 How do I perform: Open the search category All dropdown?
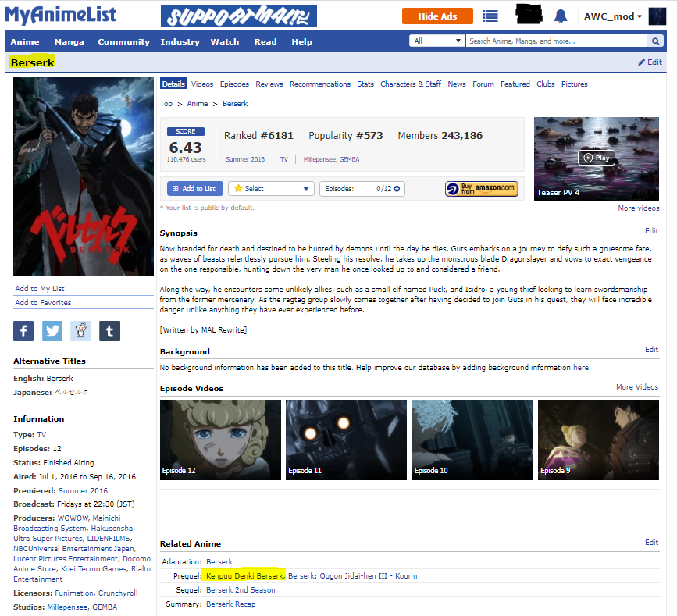[x=437, y=41]
